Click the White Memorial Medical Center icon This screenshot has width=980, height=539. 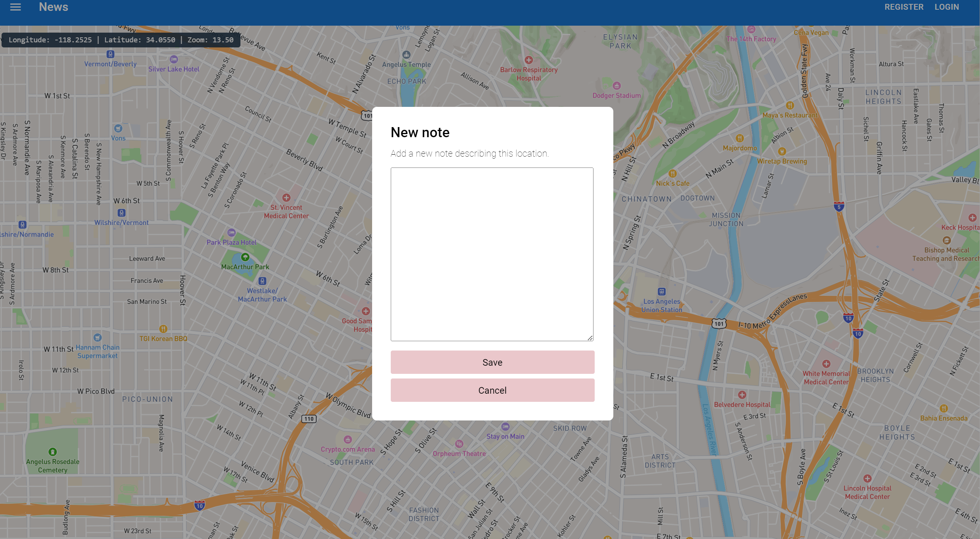pyautogui.click(x=826, y=364)
